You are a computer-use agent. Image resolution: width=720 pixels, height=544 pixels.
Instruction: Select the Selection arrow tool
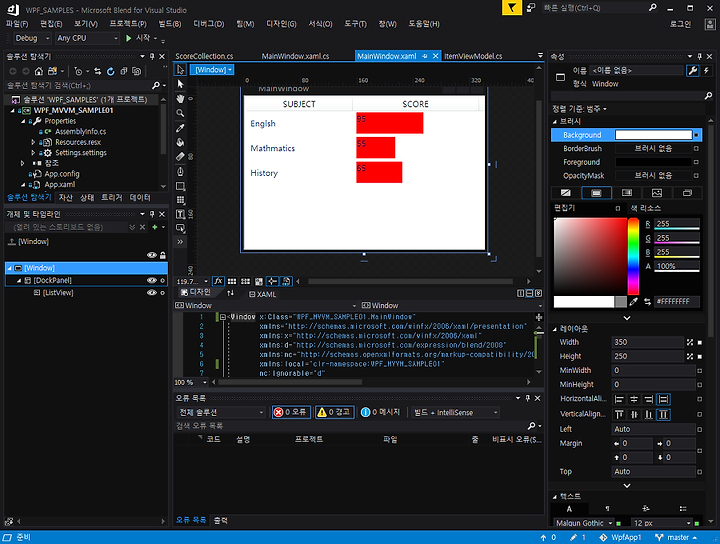point(180,70)
